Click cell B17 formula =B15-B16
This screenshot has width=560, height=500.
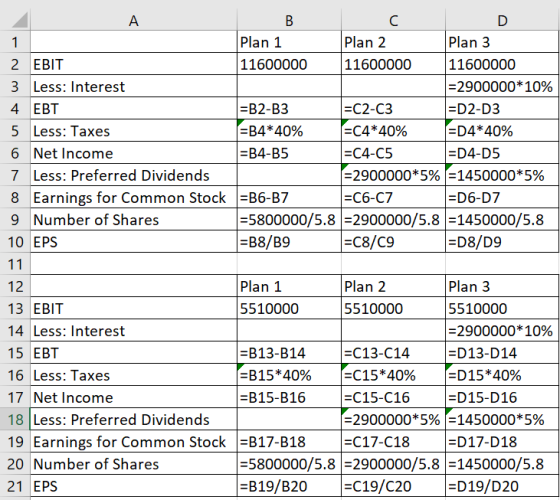pyautogui.click(x=289, y=397)
